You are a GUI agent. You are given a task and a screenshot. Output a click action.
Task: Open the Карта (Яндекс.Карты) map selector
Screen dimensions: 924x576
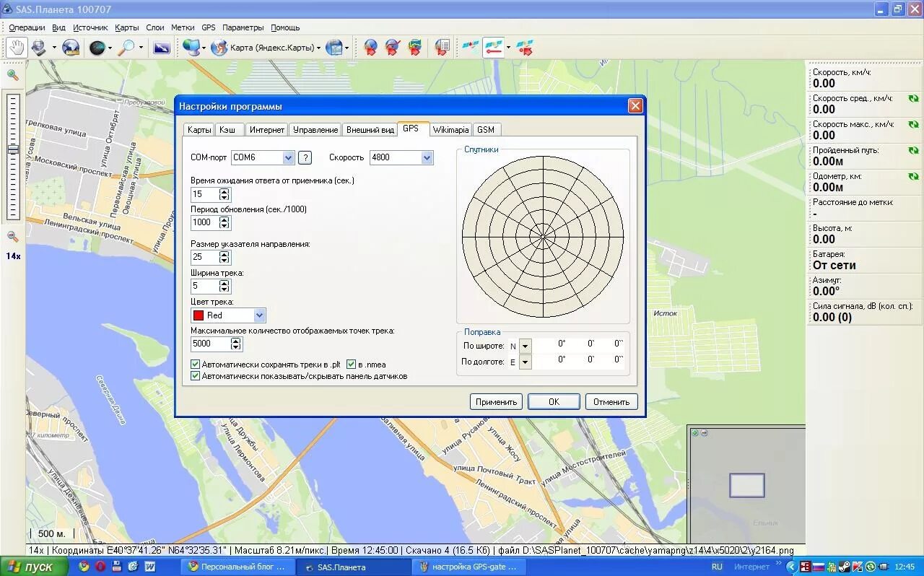tap(266, 48)
